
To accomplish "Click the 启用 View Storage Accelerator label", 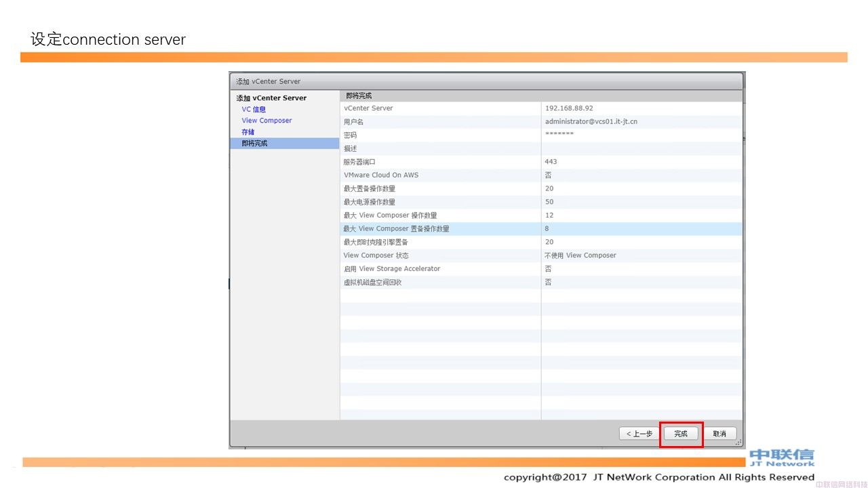I will click(x=392, y=269).
